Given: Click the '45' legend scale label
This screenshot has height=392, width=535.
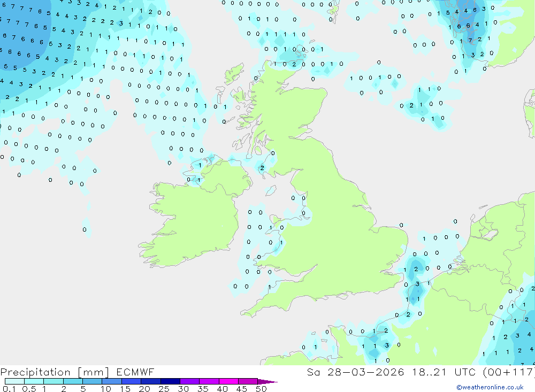Looking at the screenshot, I should [242, 389].
